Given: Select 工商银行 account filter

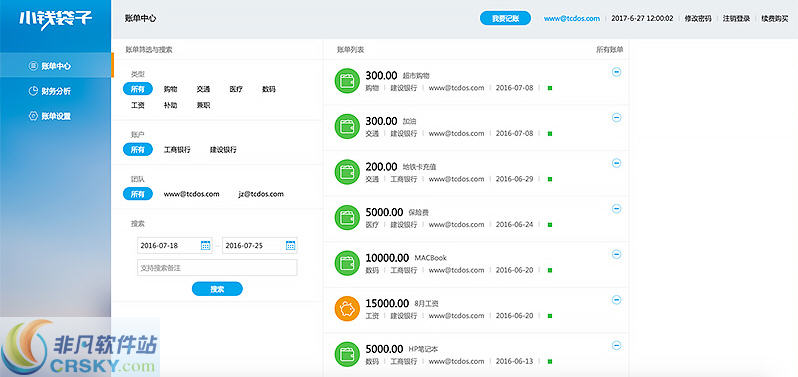Looking at the screenshot, I should point(177,150).
